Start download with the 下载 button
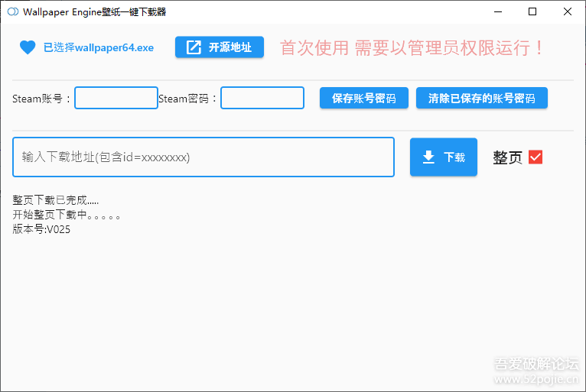Viewport: 586px width, 392px height. pyautogui.click(x=444, y=157)
